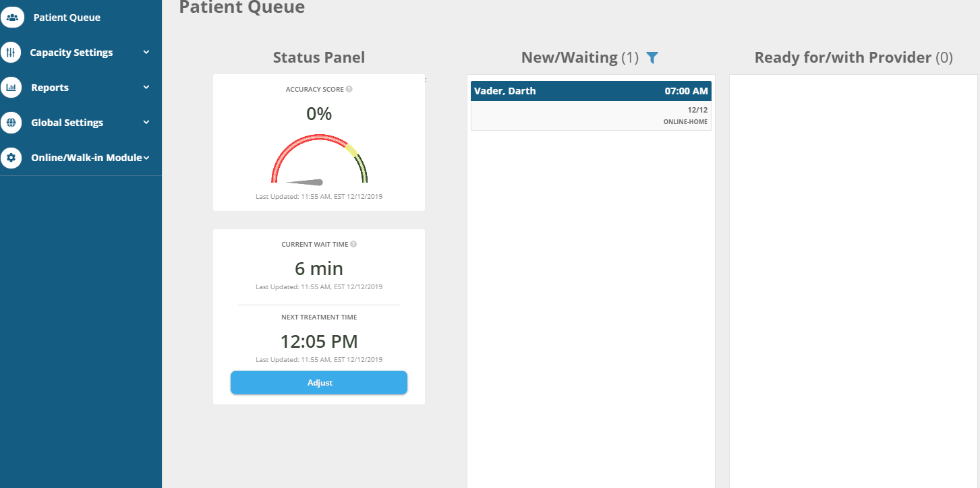Open the Accuracy Score help icon

pos(349,89)
